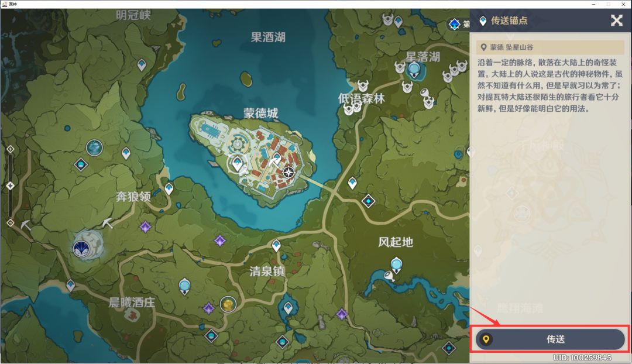Click the hilichurl icon beside the top waypoint

tap(388, 19)
